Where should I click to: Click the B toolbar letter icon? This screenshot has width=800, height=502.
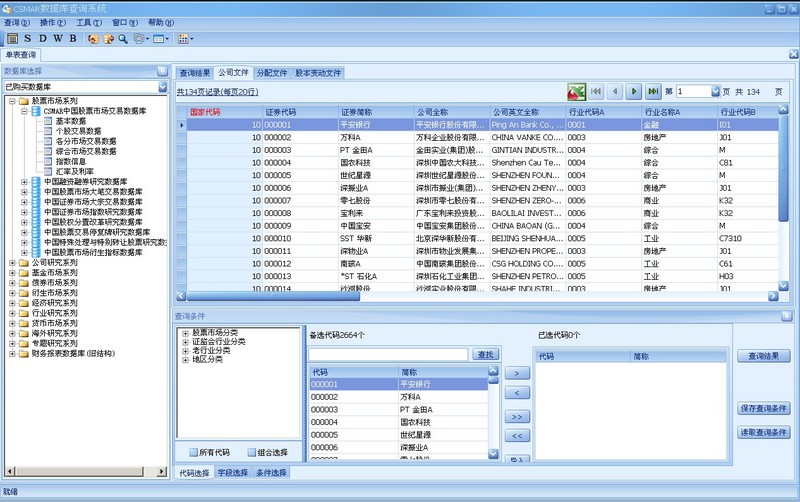[x=73, y=38]
